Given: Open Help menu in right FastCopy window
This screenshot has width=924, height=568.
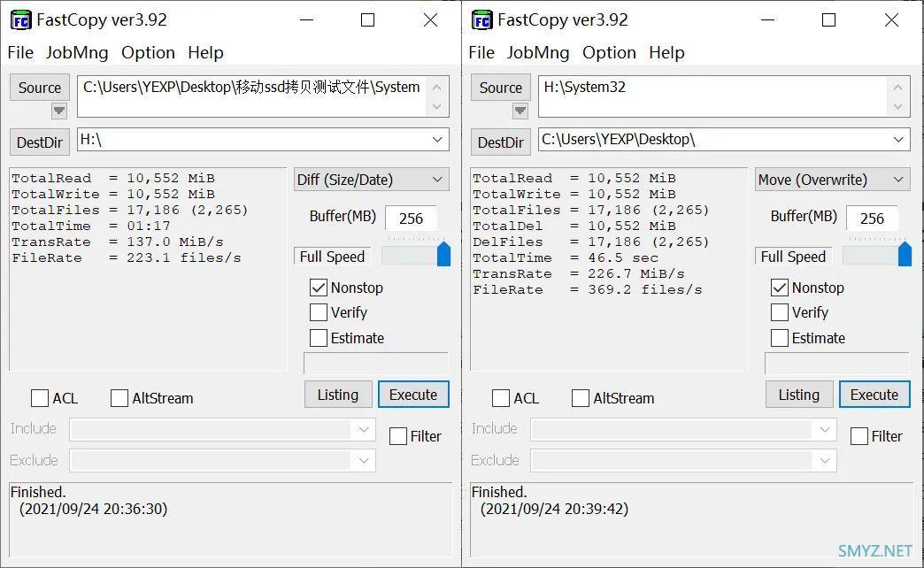Looking at the screenshot, I should [666, 52].
